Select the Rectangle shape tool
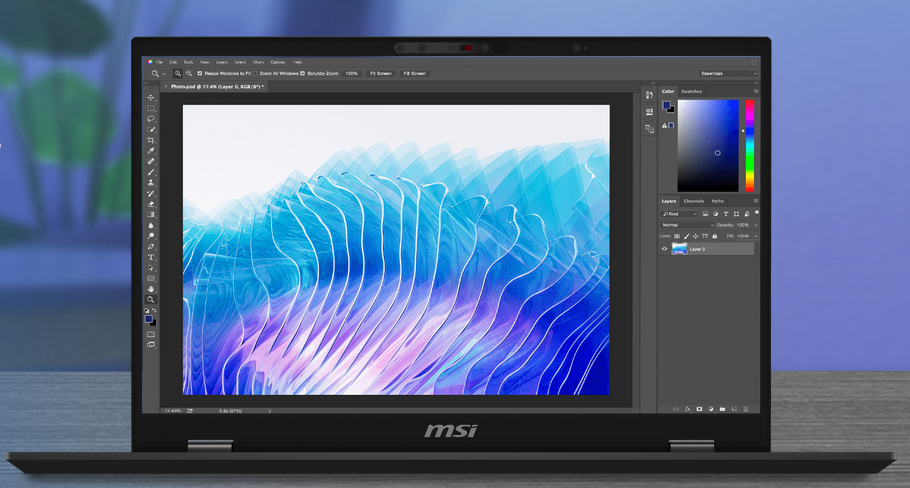Image resolution: width=910 pixels, height=488 pixels. coord(151,279)
